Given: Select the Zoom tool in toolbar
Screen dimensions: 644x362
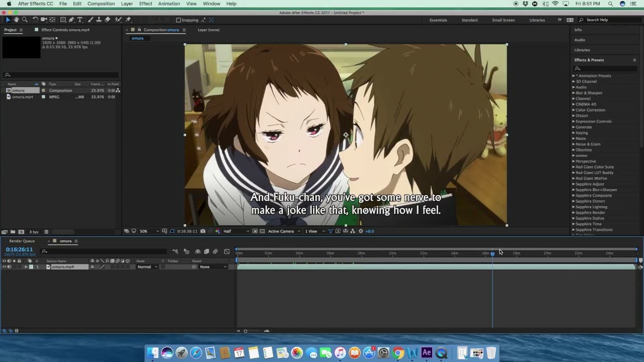Looking at the screenshot, I should click(25, 20).
